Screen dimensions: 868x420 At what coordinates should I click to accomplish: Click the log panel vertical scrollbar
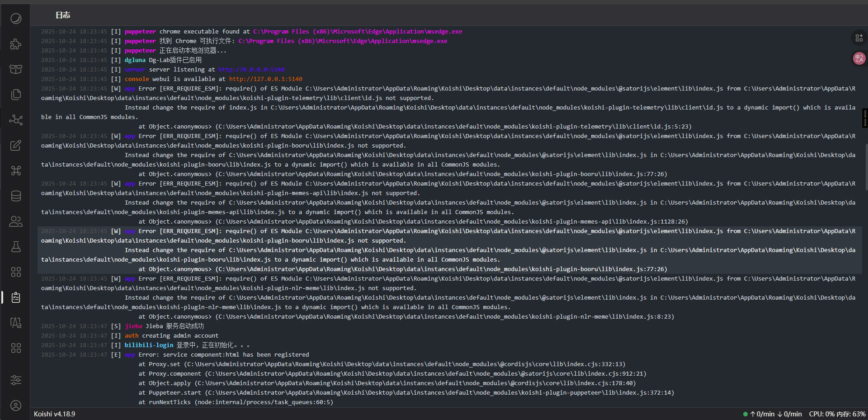pos(866,167)
